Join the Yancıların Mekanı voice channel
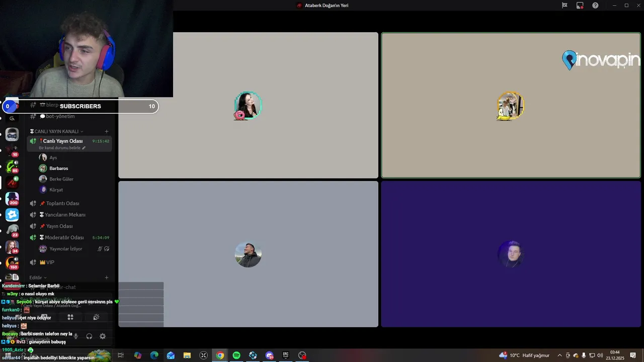This screenshot has height=362, width=644. [x=69, y=215]
